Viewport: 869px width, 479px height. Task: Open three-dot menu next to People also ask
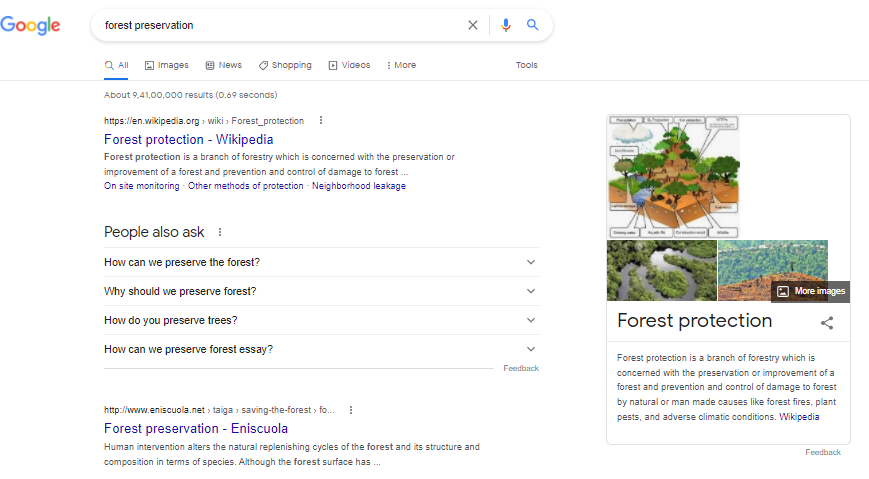(x=220, y=232)
